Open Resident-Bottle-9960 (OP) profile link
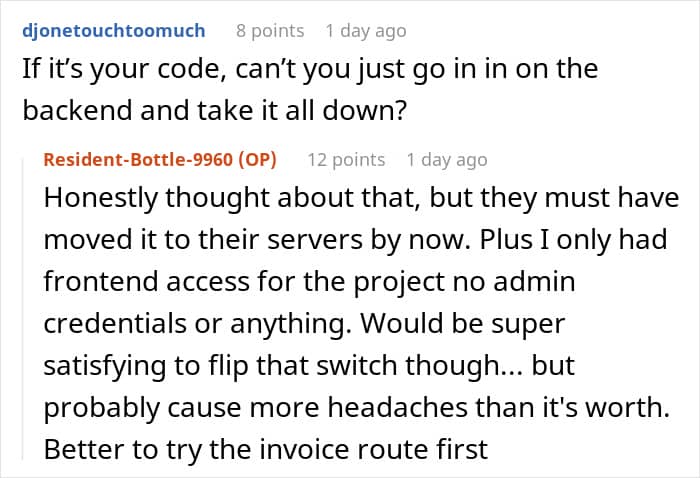This screenshot has height=478, width=700. (x=160, y=159)
